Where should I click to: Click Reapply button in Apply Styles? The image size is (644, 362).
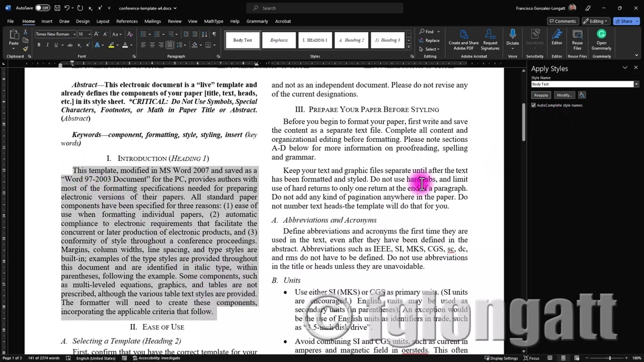click(x=541, y=95)
